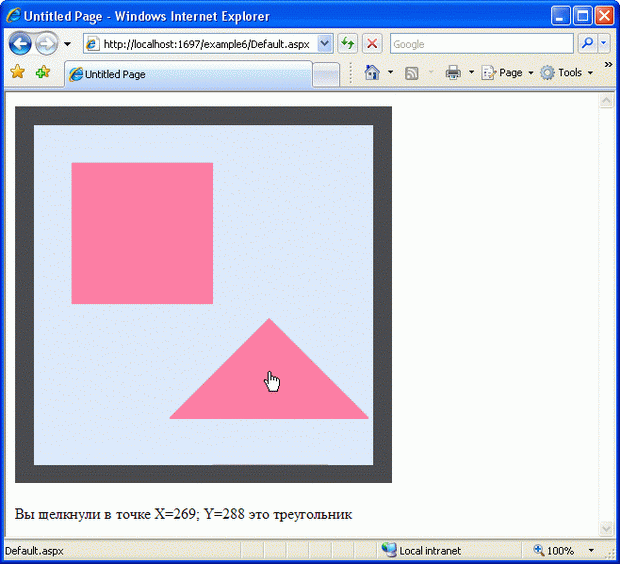Click the Print icon
Screen dimensions: 620x564
click(x=453, y=73)
